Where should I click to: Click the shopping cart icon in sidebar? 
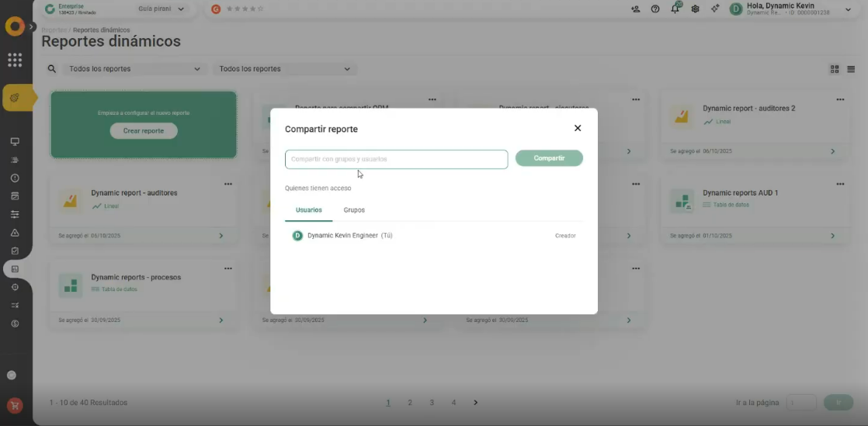coord(15,405)
